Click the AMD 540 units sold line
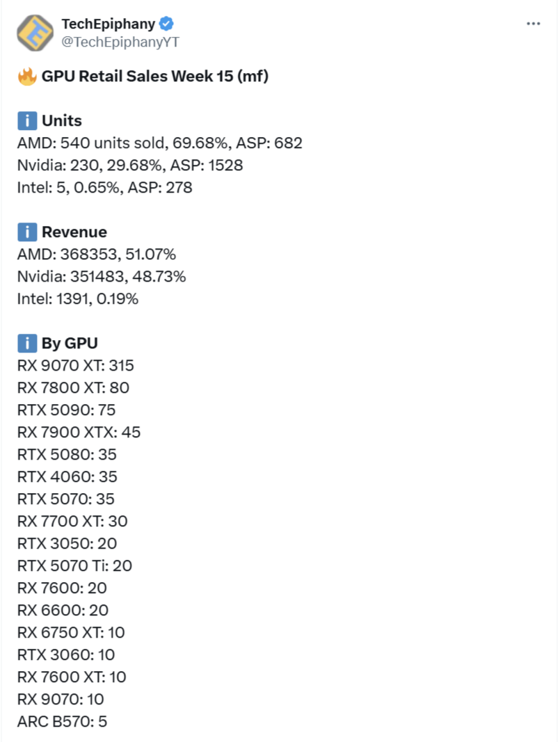The width and height of the screenshot is (560, 742). [x=159, y=143]
